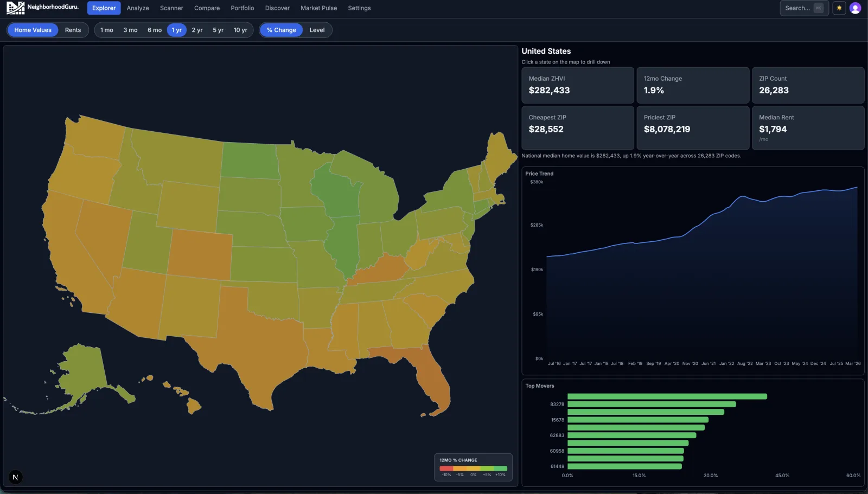Switch to the Scanner tab
The image size is (868, 494).
[x=171, y=8]
